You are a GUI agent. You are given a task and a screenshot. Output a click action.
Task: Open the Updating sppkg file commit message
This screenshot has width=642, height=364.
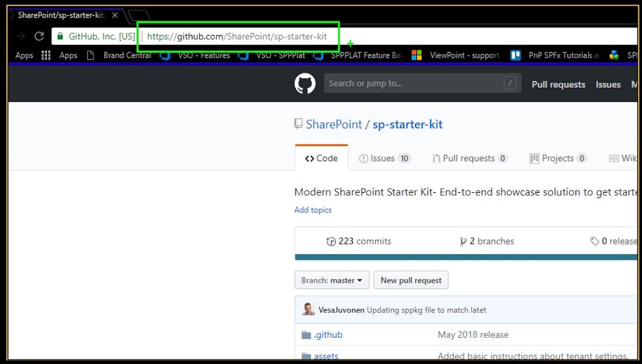tap(426, 310)
